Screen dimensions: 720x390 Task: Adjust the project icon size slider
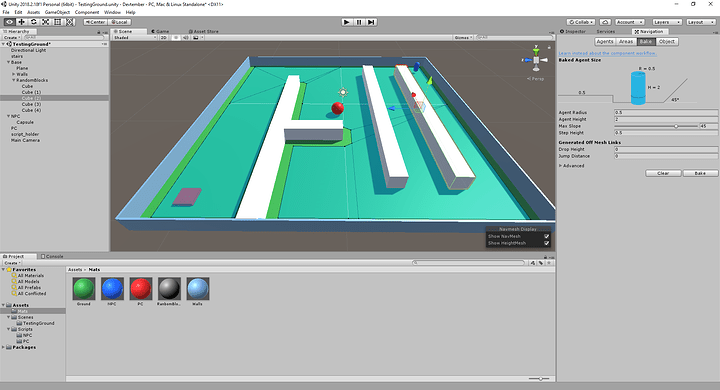coord(539,379)
